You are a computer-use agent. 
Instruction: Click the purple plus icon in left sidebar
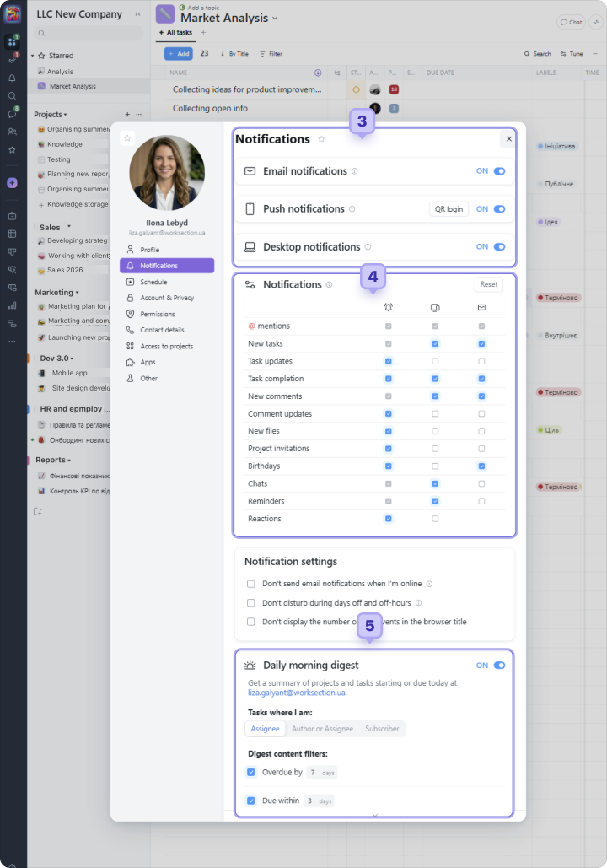[x=12, y=183]
